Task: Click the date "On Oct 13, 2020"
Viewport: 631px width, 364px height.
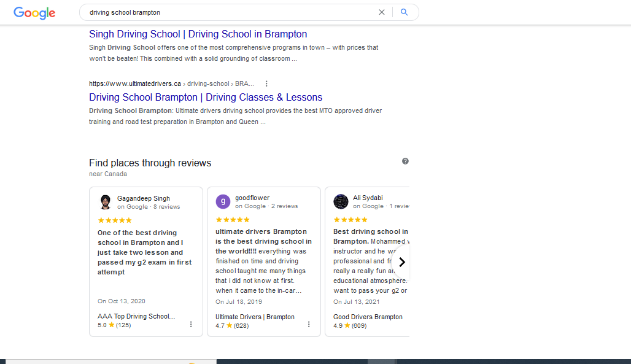Action: click(x=121, y=301)
